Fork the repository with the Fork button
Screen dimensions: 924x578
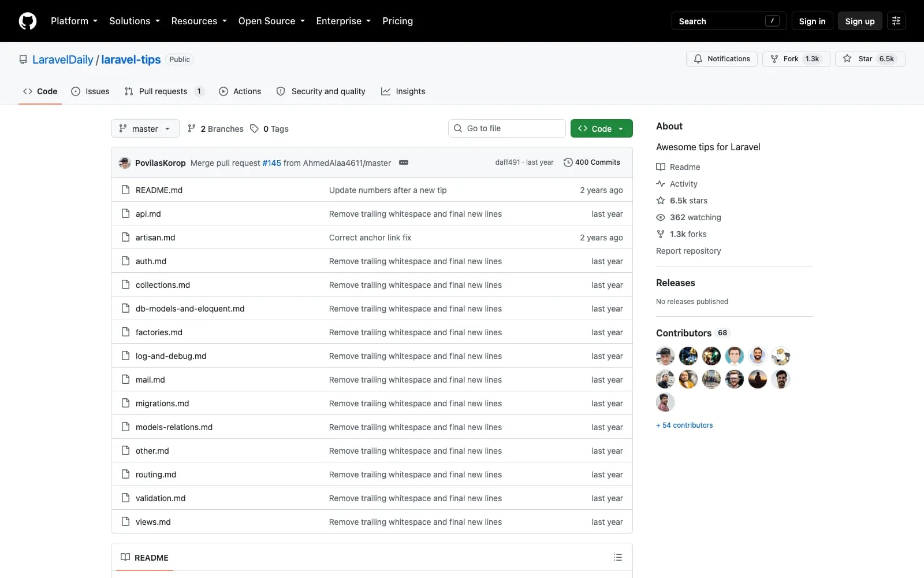tap(796, 59)
